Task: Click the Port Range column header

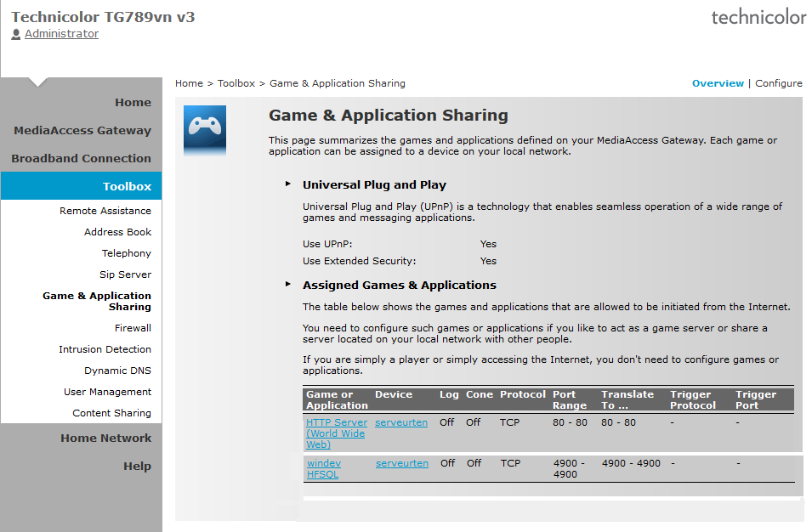Action: [x=570, y=399]
